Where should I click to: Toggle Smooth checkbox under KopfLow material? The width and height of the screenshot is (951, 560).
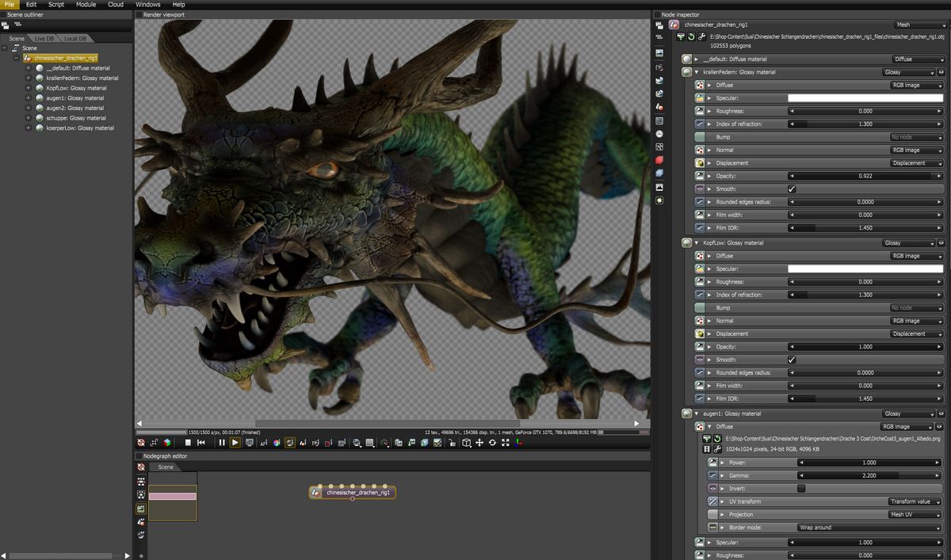[791, 360]
